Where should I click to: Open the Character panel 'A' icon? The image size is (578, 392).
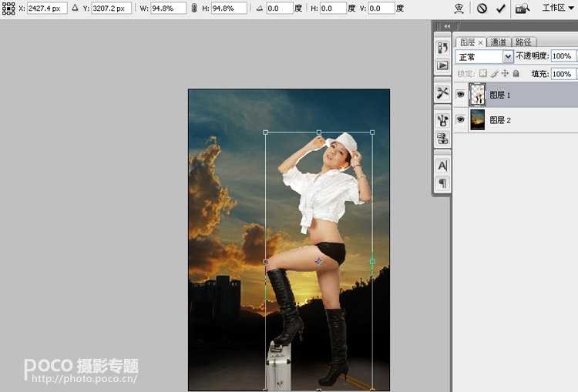click(x=442, y=166)
